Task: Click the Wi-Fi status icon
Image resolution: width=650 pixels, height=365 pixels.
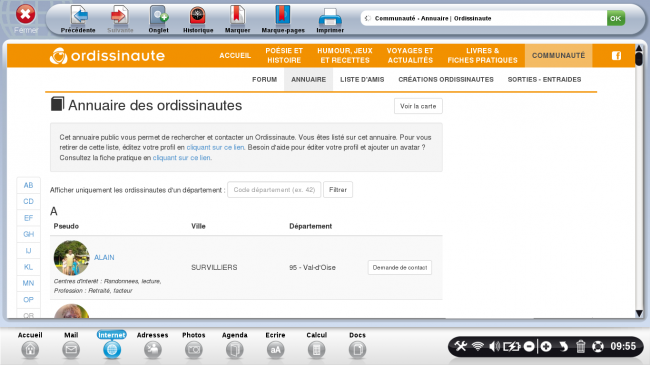Action: [x=478, y=346]
